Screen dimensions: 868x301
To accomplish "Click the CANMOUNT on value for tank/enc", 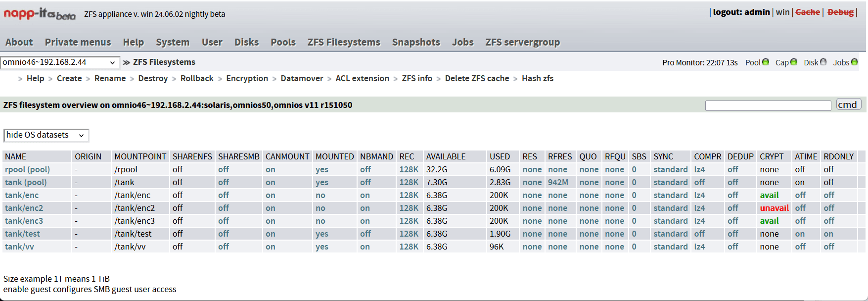I will pyautogui.click(x=270, y=195).
